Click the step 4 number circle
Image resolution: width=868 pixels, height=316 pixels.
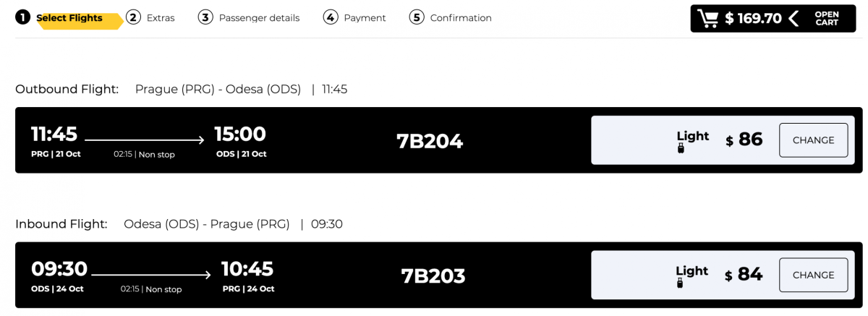point(331,17)
